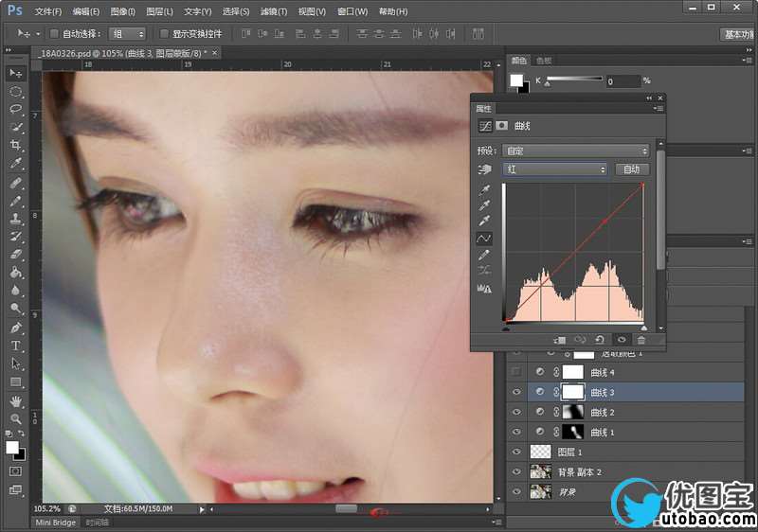Screen dimensions: 758x532
Task: Enable the 显示变换控件 checkbox
Action: (x=164, y=34)
